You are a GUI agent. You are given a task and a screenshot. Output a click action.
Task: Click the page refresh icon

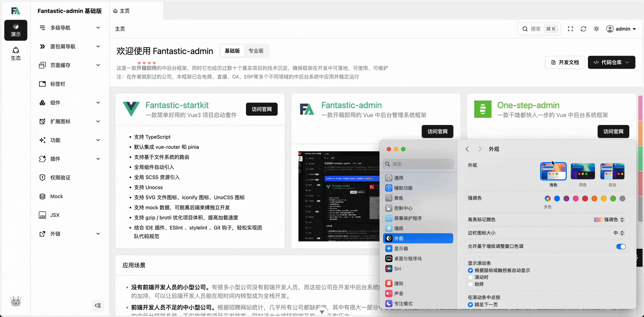point(583,29)
